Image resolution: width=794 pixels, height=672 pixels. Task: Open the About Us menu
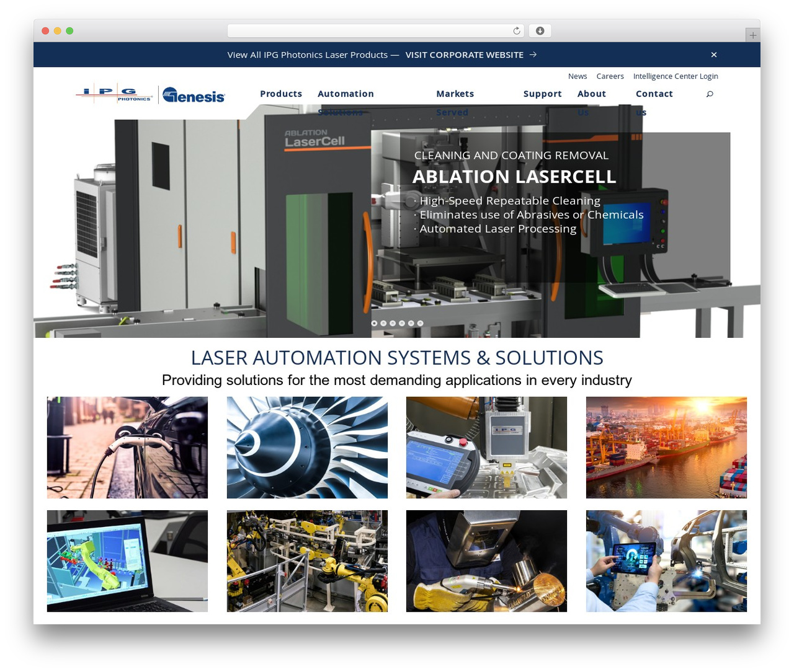tap(592, 102)
